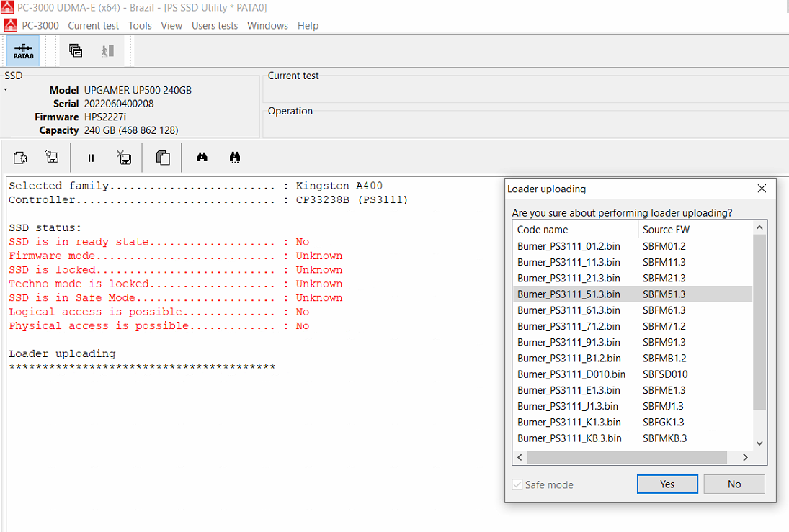Click the cascade windows toolbar icon
The image size is (789, 532).
(x=76, y=50)
